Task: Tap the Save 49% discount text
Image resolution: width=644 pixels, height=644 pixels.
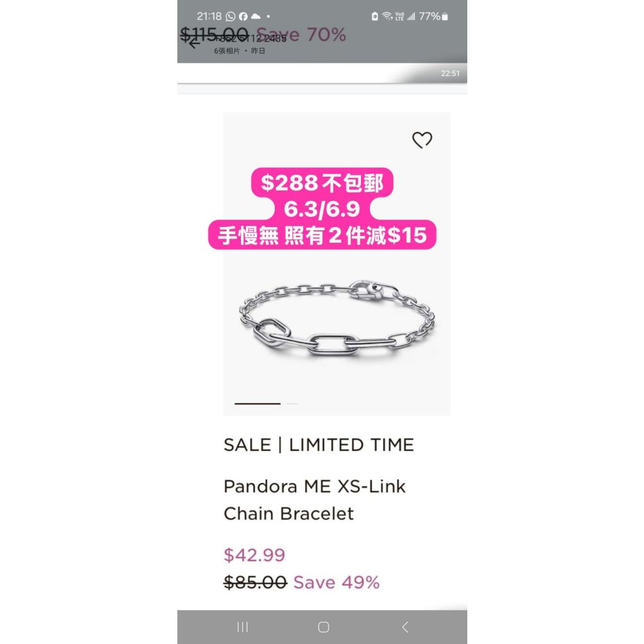Action: coord(336,582)
